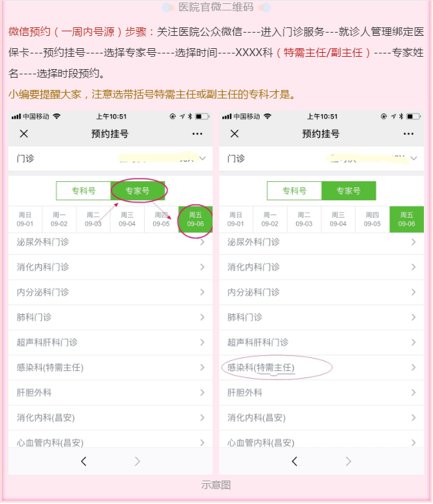Screen dimensions: 433x504
Task: Select 周三 09-04 date tab on right phone
Action: pos(338,219)
